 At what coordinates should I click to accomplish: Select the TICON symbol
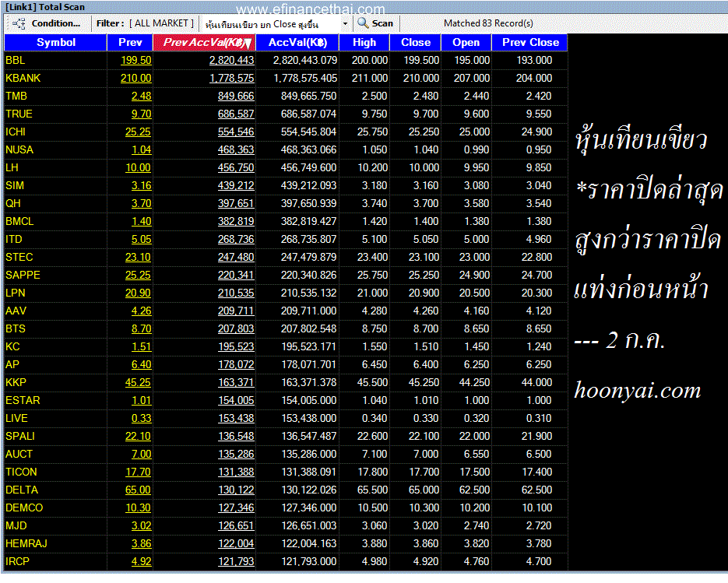[21, 472]
